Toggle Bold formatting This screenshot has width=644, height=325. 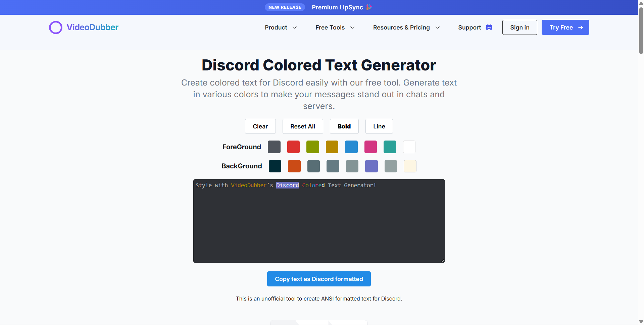click(344, 126)
